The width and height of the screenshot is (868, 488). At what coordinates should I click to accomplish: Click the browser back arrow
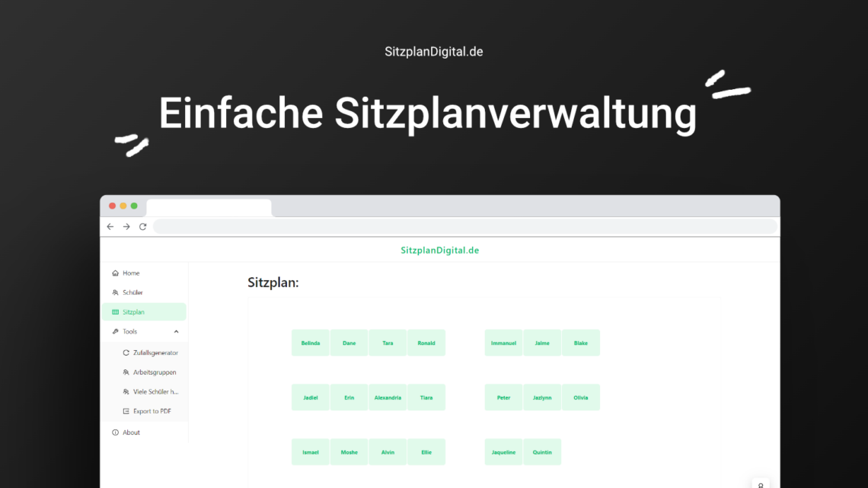(x=110, y=226)
